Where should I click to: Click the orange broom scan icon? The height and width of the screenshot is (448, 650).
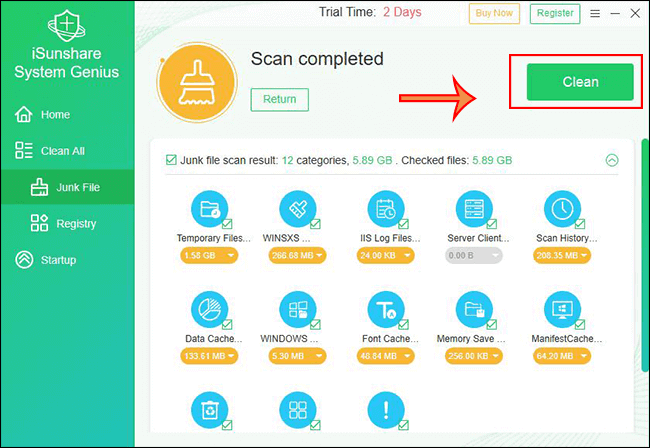(197, 82)
